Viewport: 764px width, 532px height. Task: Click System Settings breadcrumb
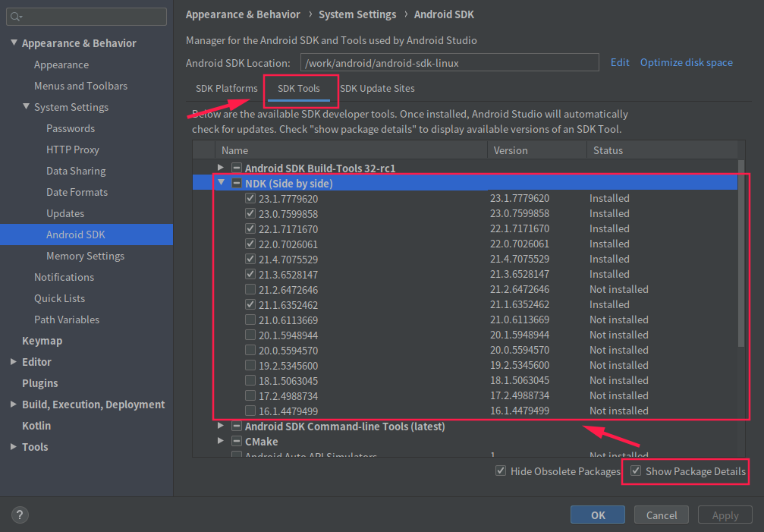pyautogui.click(x=357, y=14)
